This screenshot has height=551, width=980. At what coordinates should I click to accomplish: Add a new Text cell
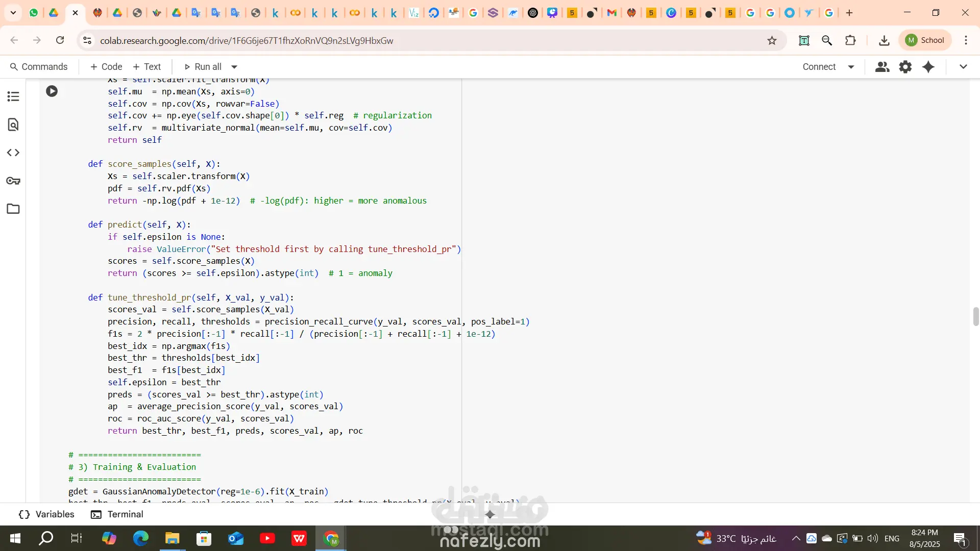pos(146,67)
